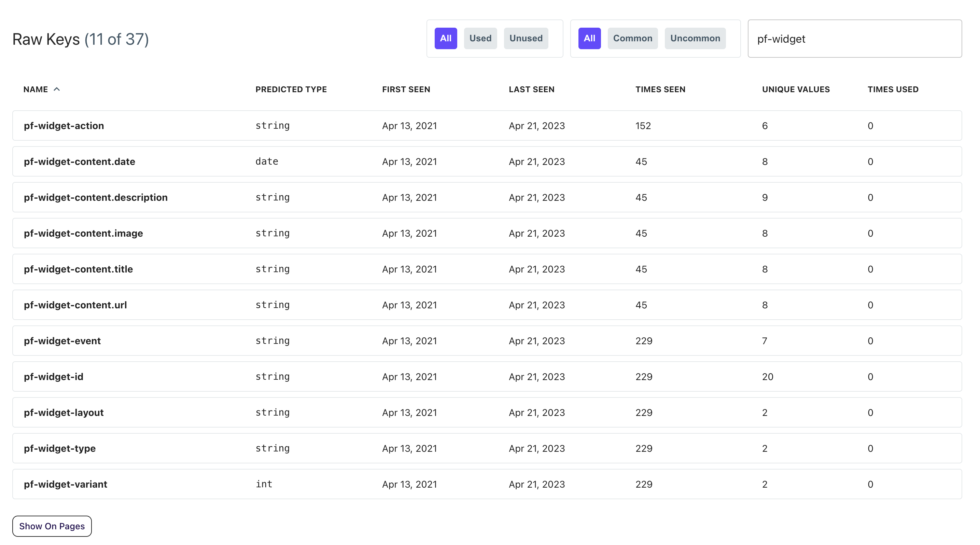Open the pf-widget-event key

click(62, 341)
